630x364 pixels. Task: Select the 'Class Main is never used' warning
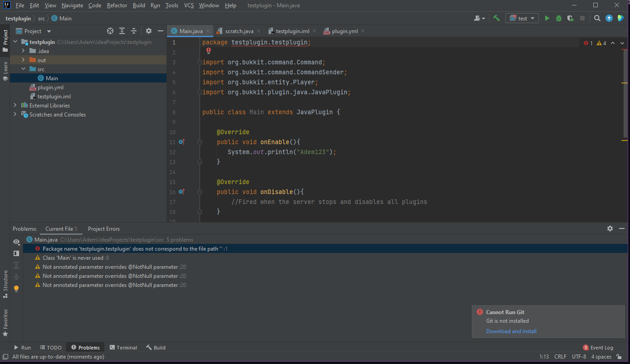pos(76,258)
